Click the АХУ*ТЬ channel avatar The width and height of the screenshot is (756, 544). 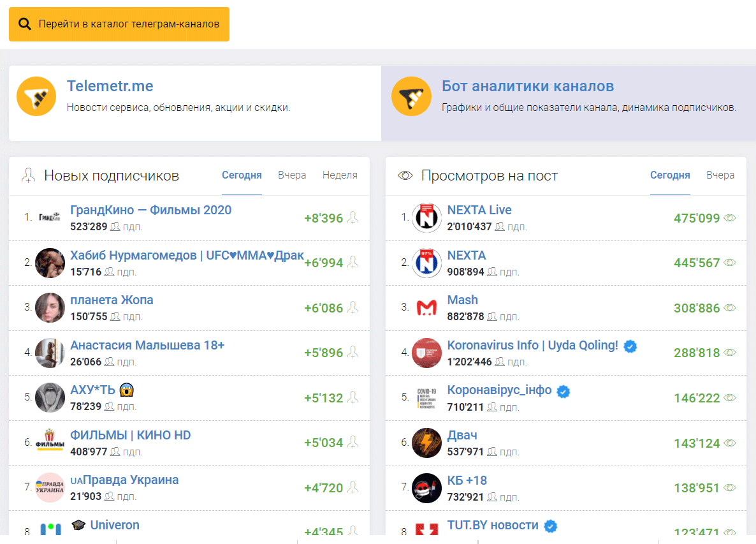coord(50,397)
